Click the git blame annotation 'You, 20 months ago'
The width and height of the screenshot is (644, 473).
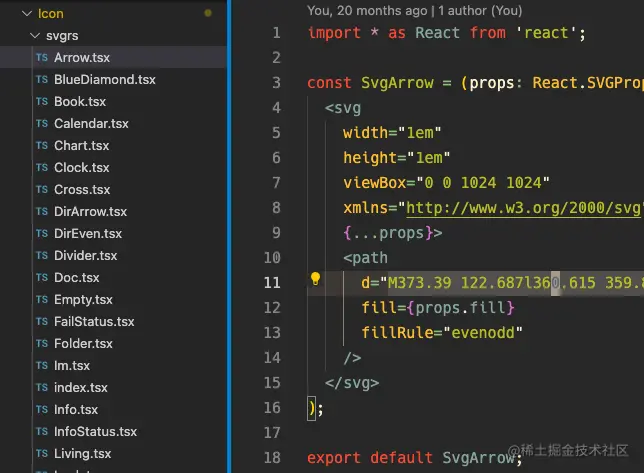(x=367, y=10)
